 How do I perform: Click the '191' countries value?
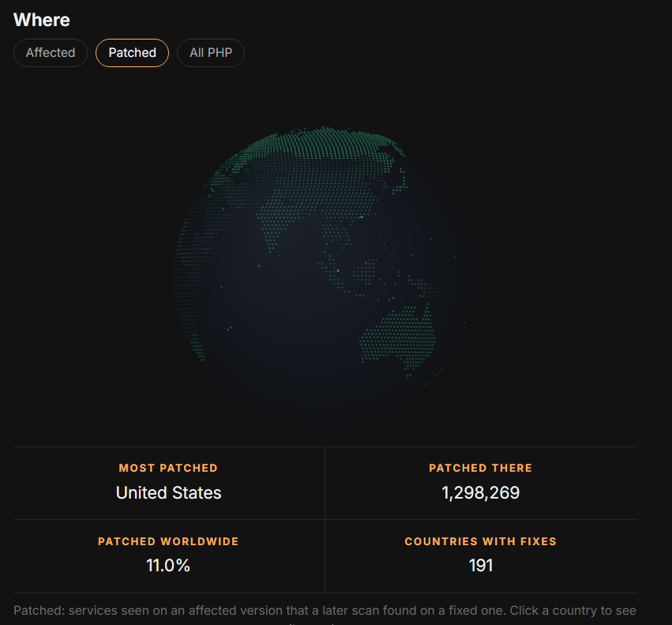[x=480, y=566]
